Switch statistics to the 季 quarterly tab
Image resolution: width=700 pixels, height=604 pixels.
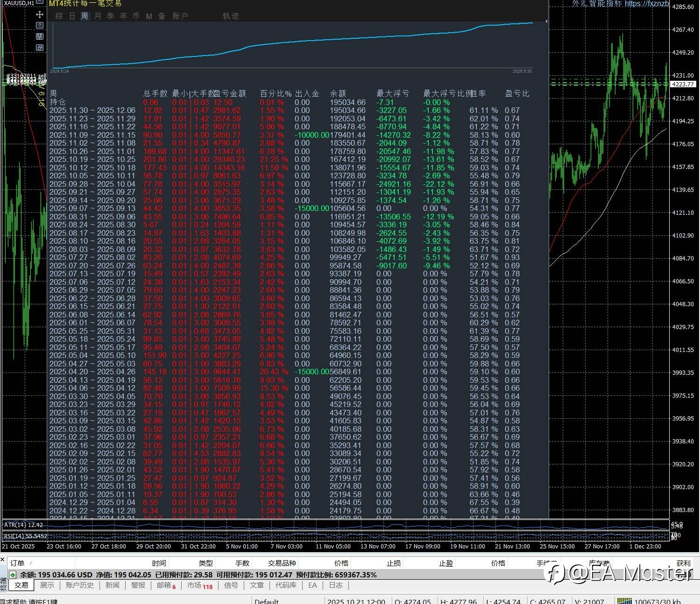110,16
